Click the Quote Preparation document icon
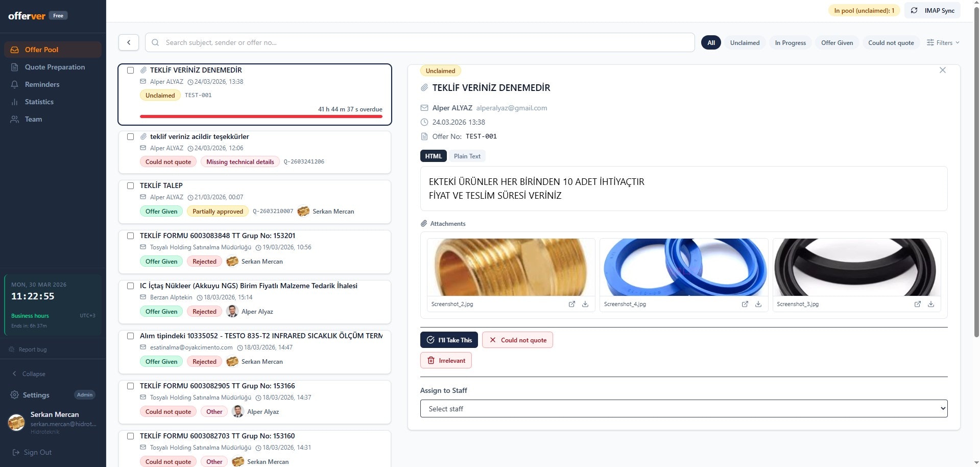This screenshot has width=980, height=467. (x=15, y=67)
